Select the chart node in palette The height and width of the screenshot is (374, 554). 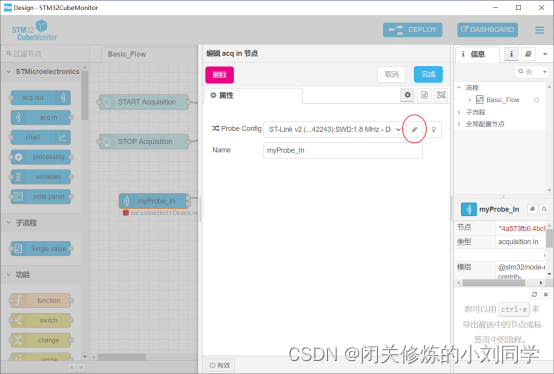[41, 137]
